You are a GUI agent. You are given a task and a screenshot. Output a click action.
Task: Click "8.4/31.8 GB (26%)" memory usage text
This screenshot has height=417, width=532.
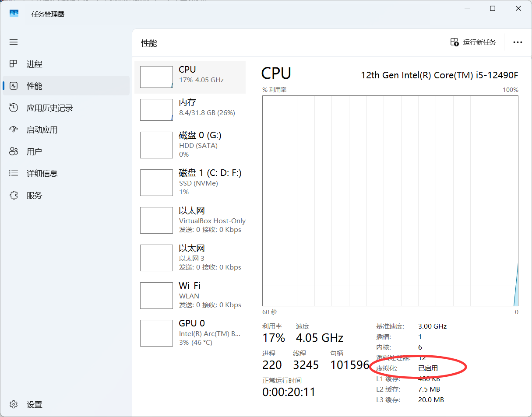point(207,113)
